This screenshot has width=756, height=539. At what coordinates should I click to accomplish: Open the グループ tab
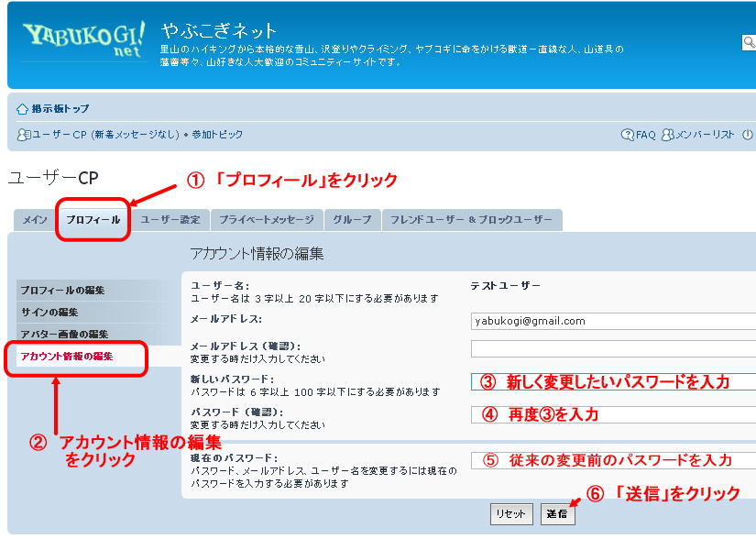coord(352,220)
